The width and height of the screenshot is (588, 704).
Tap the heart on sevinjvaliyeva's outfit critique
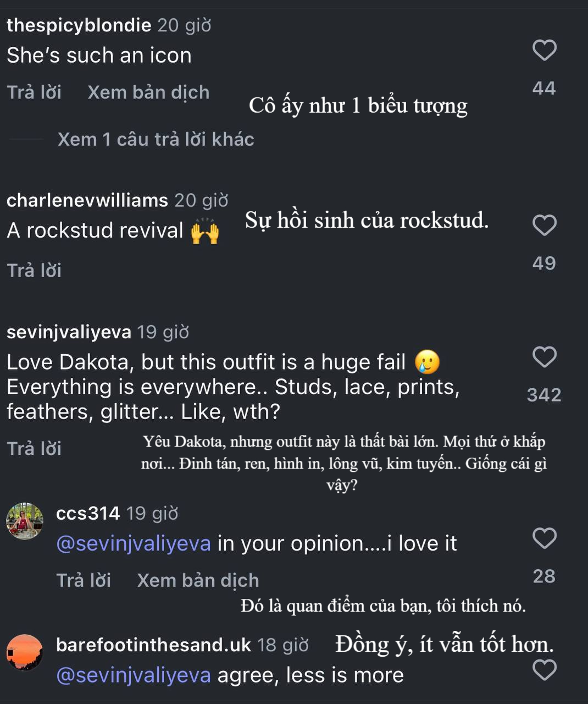point(545,358)
